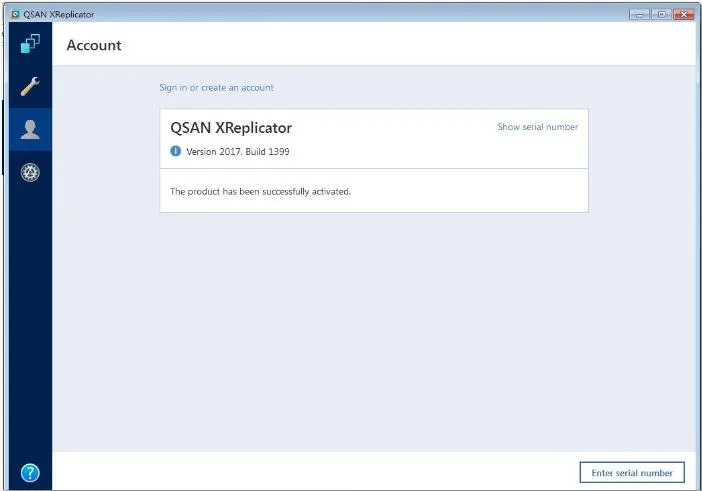702x491 pixels.
Task: Click the QSAN XReplicator product heading
Action: coord(231,128)
